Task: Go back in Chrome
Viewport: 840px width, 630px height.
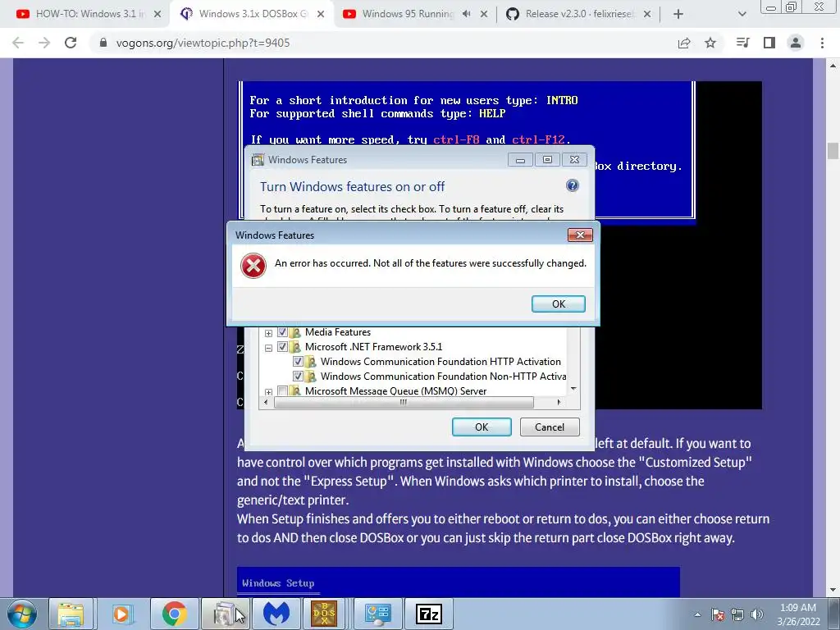Action: click(x=18, y=43)
